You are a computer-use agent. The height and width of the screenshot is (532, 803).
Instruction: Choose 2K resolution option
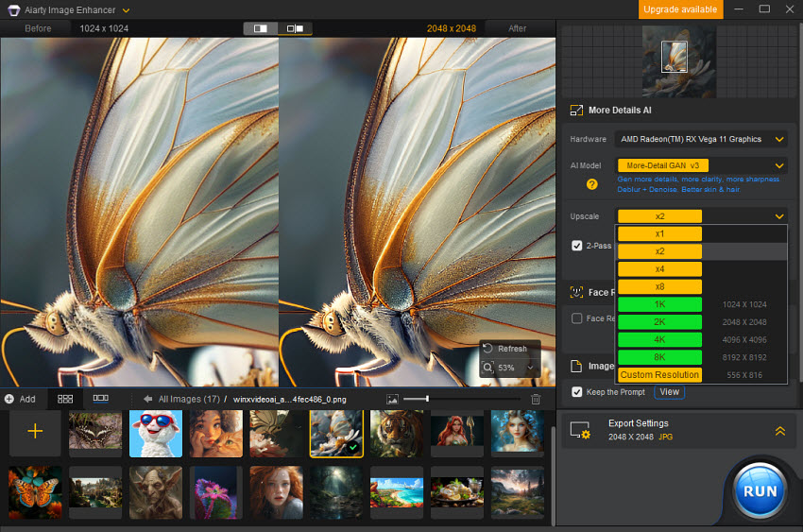pos(659,322)
